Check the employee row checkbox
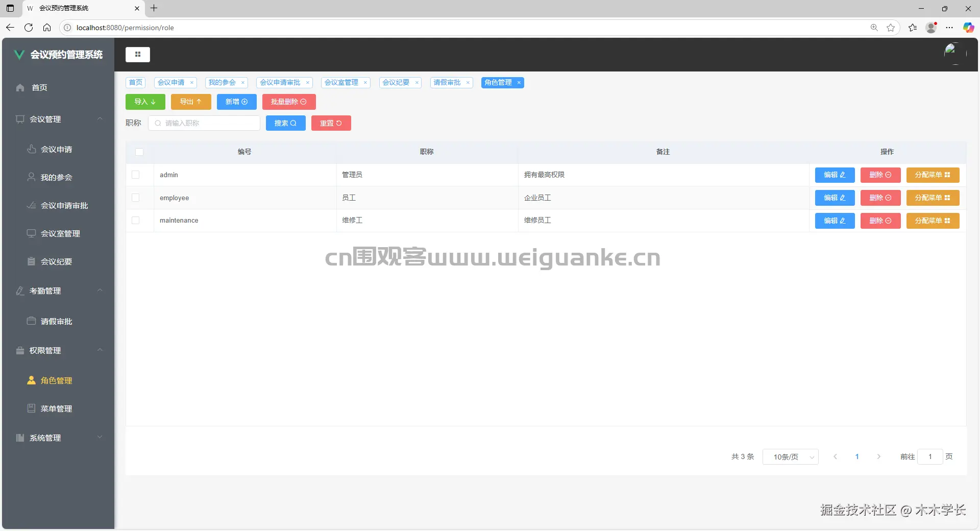980x531 pixels. [x=135, y=198]
